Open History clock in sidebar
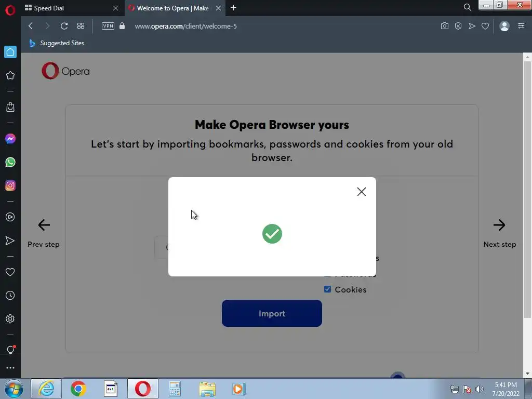This screenshot has width=532, height=399. 10,296
